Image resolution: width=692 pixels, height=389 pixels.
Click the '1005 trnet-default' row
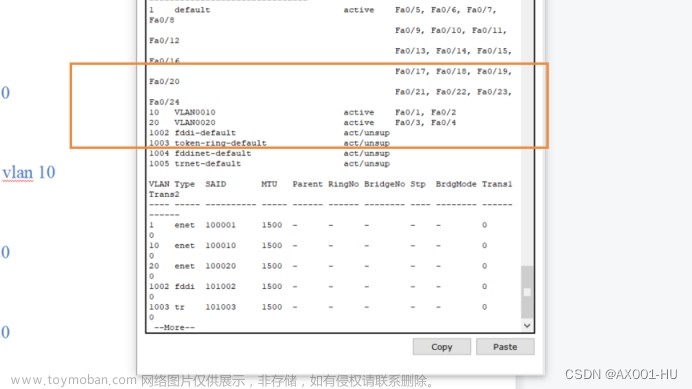[269, 163]
